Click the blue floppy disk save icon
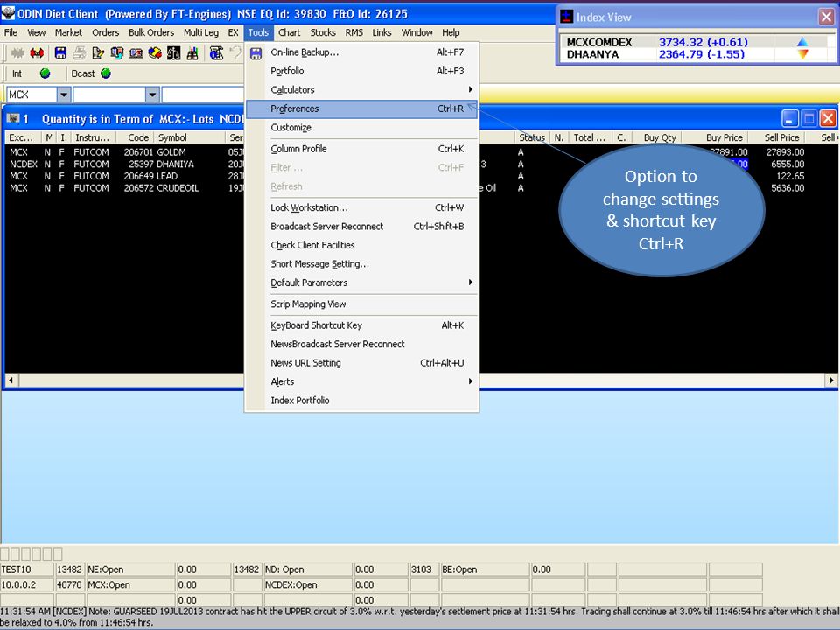 tap(60, 53)
